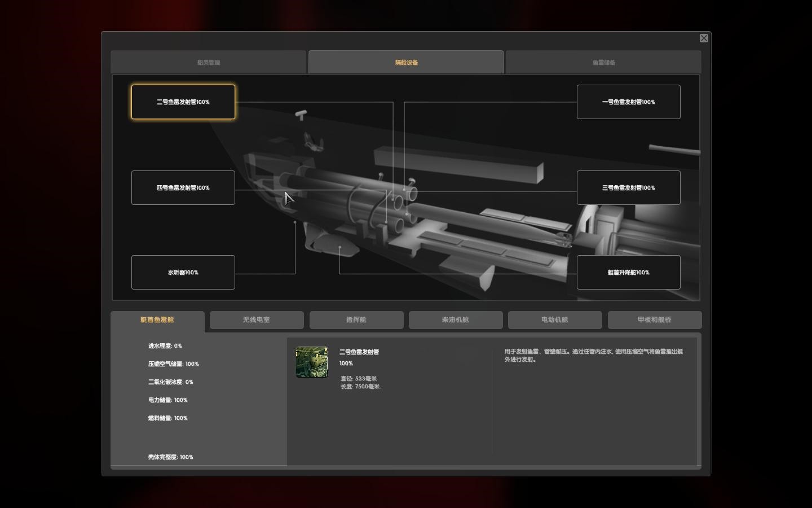This screenshot has width=812, height=508.
Task: View the 柴油机舱 compartment
Action: point(456,320)
